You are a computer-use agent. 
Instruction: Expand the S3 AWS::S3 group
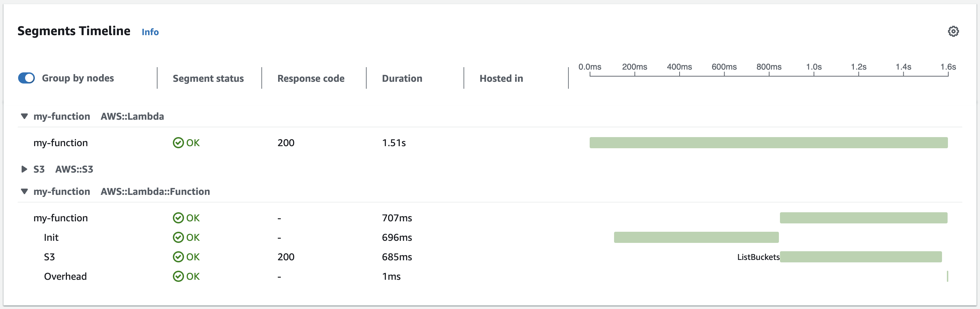coord(24,169)
